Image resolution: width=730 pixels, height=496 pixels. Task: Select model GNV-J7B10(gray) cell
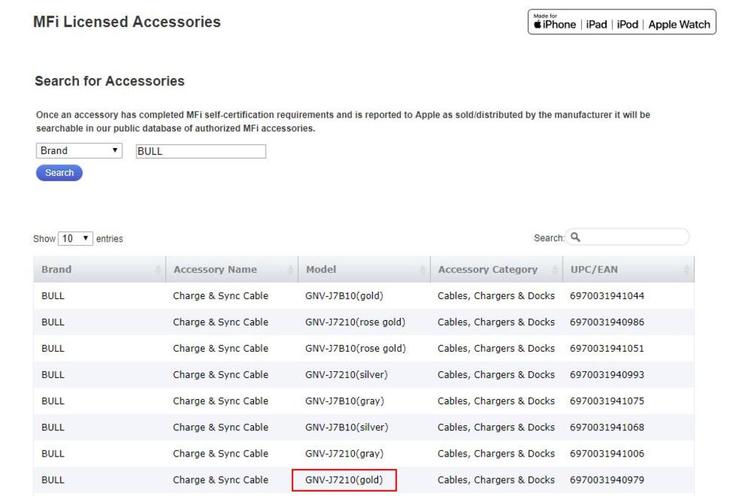point(345,401)
